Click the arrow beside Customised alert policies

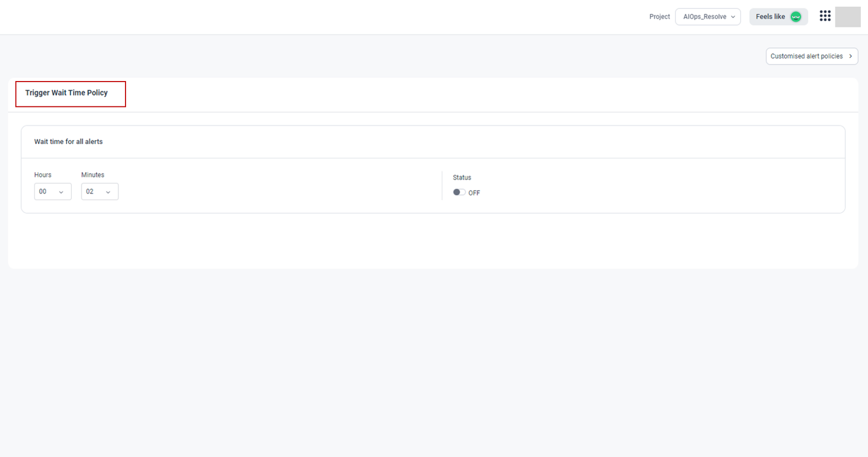pyautogui.click(x=850, y=56)
